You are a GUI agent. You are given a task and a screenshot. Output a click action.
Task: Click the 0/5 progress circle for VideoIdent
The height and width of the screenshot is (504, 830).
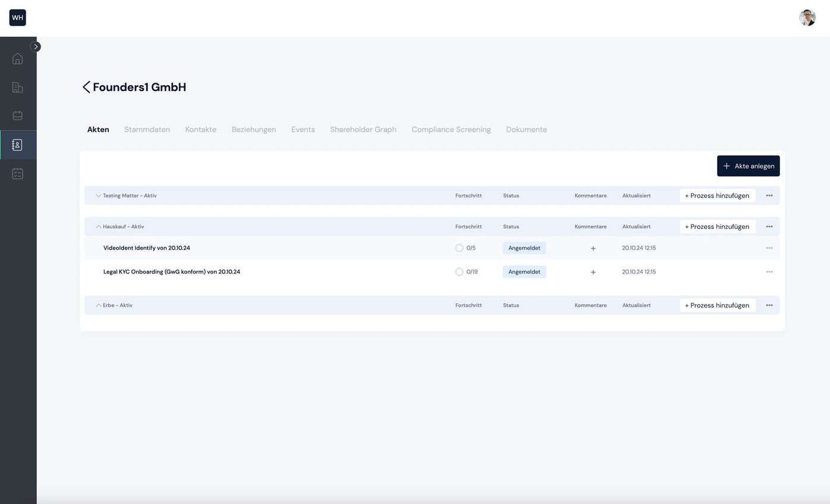point(459,248)
